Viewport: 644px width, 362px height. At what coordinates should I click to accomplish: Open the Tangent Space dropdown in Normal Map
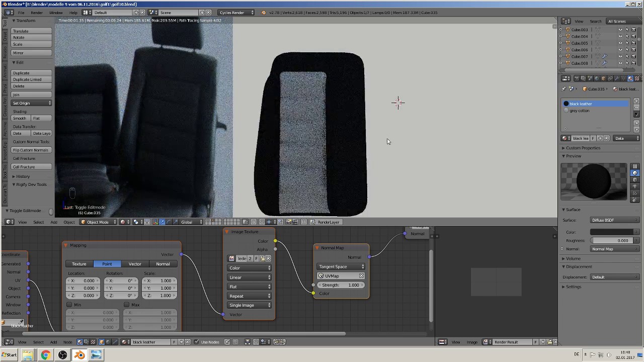coord(341,266)
